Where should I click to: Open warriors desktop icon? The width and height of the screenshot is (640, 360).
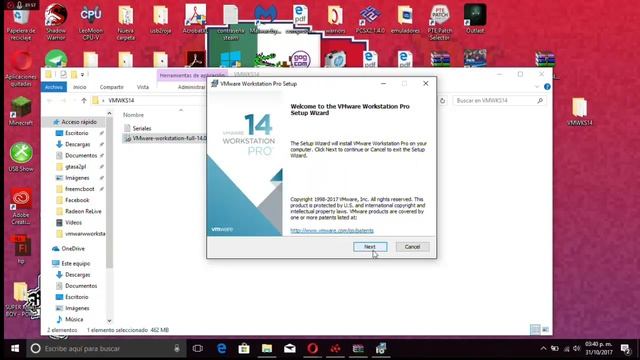[x=335, y=20]
